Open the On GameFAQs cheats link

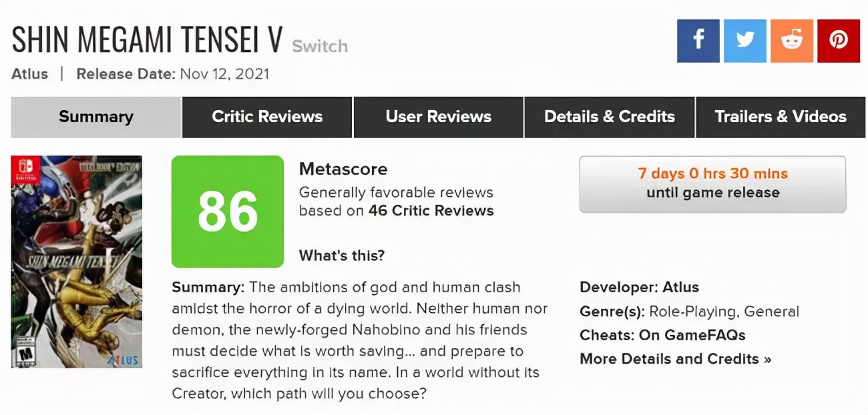click(692, 335)
